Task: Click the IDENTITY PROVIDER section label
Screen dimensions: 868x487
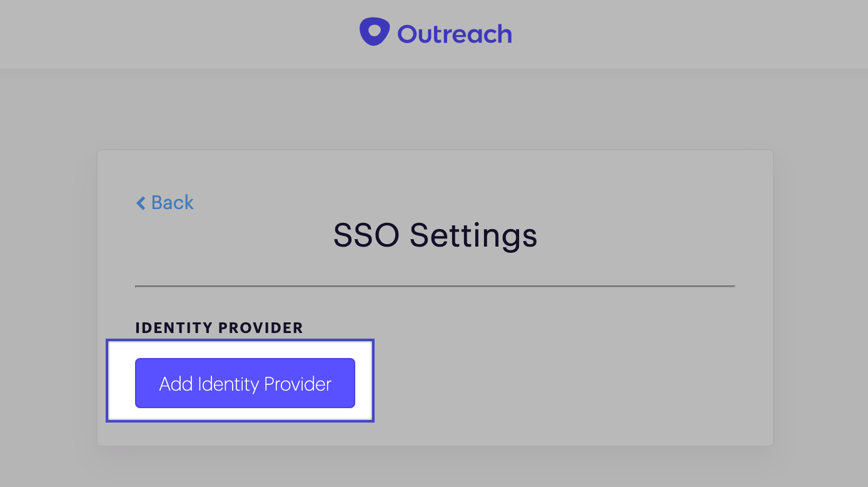Action: click(x=219, y=328)
